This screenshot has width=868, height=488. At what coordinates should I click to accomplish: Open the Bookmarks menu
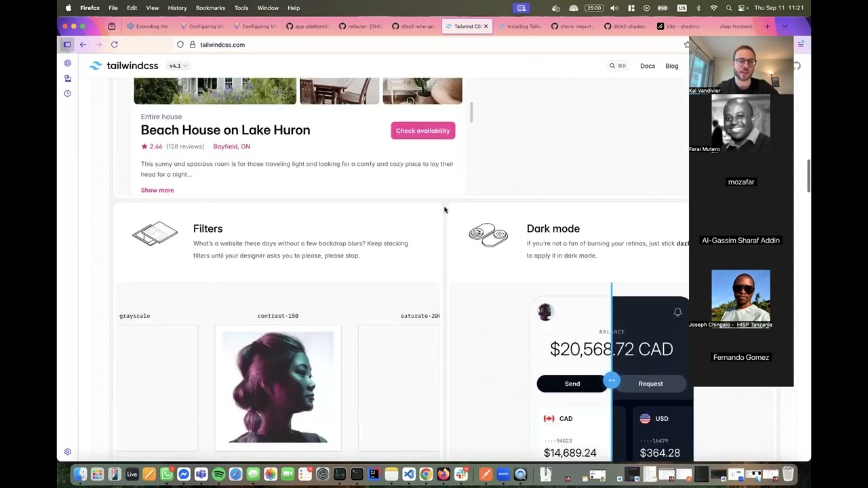[210, 8]
